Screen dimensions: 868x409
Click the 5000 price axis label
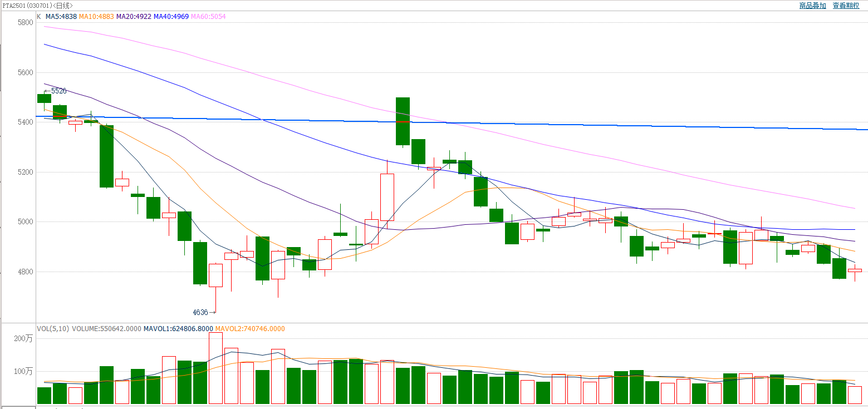[x=26, y=222]
